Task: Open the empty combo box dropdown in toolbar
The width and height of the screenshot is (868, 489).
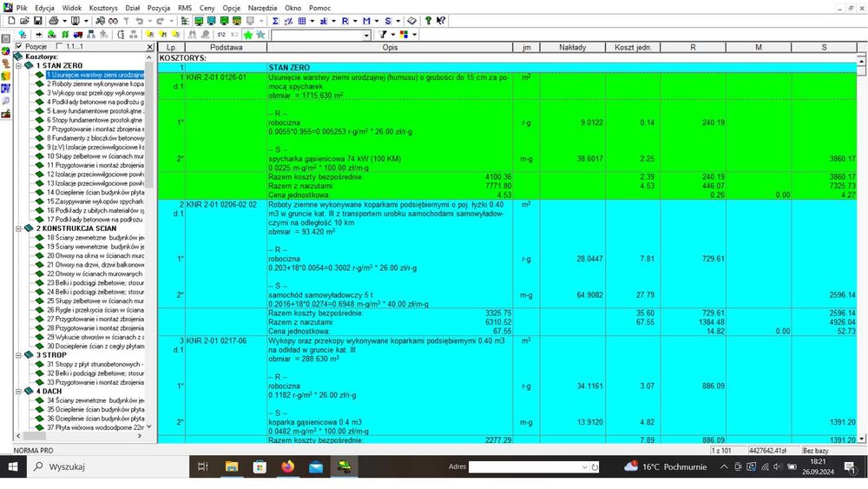Action: click(366, 36)
